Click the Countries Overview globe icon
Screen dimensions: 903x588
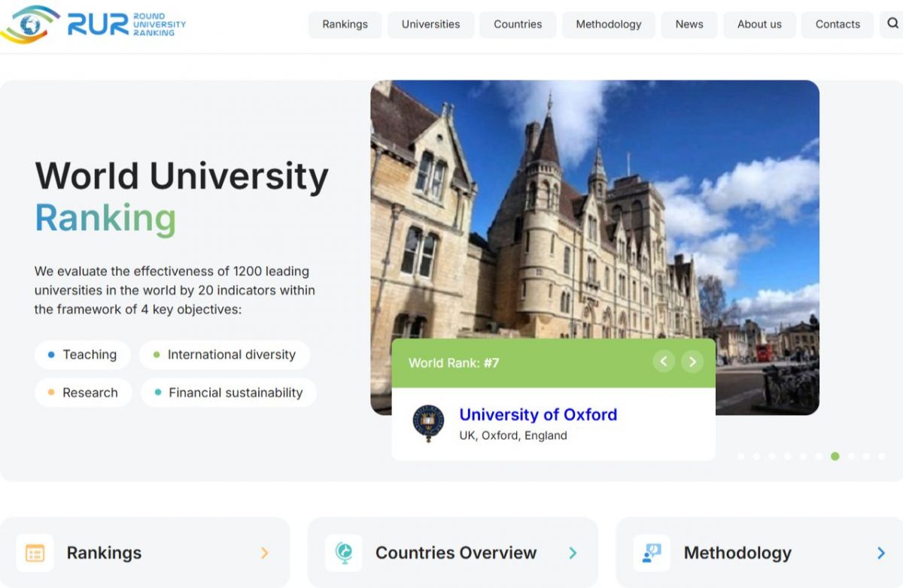pyautogui.click(x=344, y=553)
